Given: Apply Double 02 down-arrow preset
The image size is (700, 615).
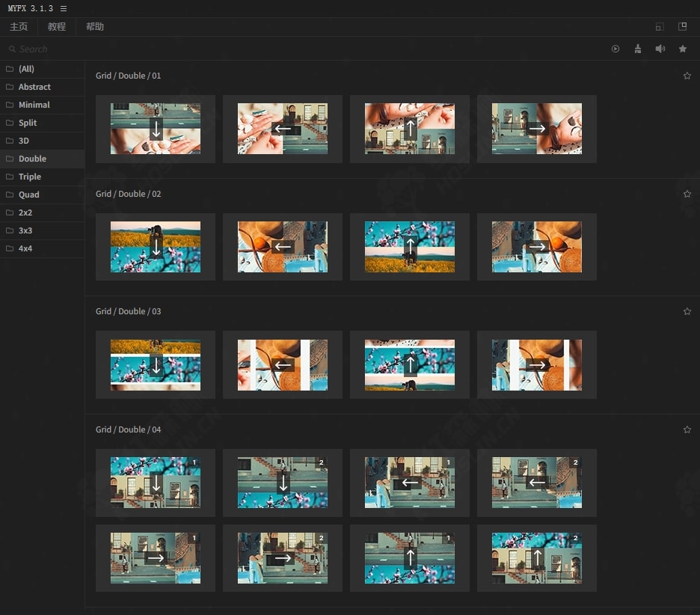Looking at the screenshot, I should pos(156,247).
